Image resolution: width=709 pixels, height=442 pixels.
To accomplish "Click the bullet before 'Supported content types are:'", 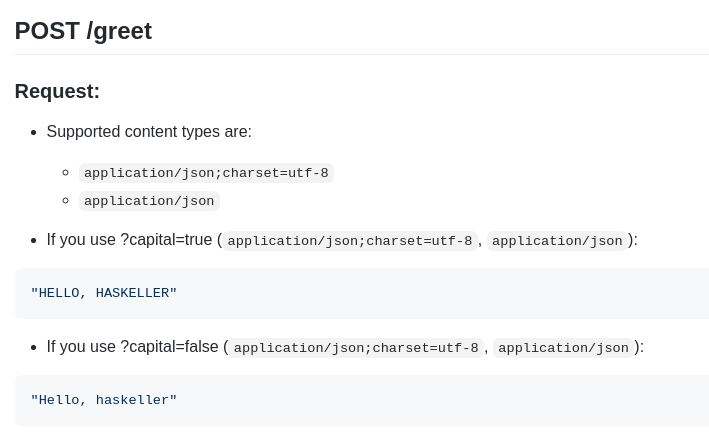I will [33, 133].
